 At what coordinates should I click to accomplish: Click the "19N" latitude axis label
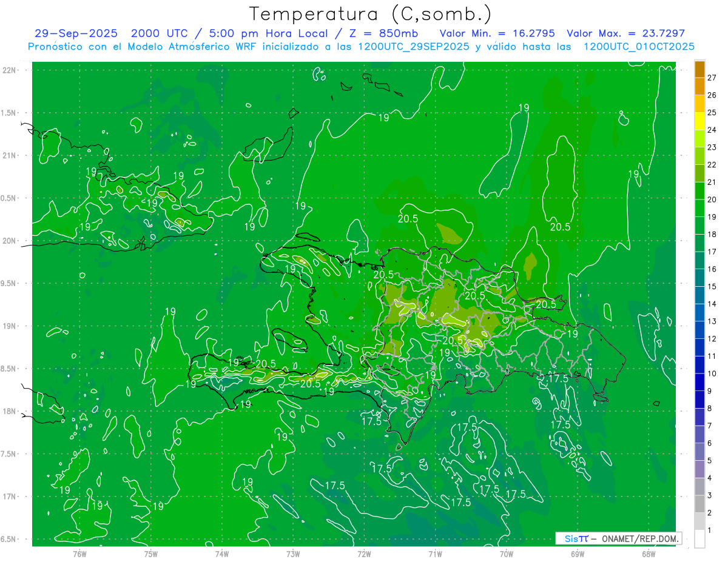coord(10,326)
